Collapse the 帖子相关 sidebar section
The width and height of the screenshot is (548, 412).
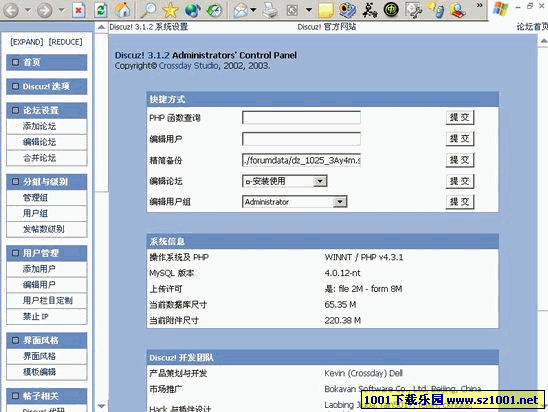15,396
